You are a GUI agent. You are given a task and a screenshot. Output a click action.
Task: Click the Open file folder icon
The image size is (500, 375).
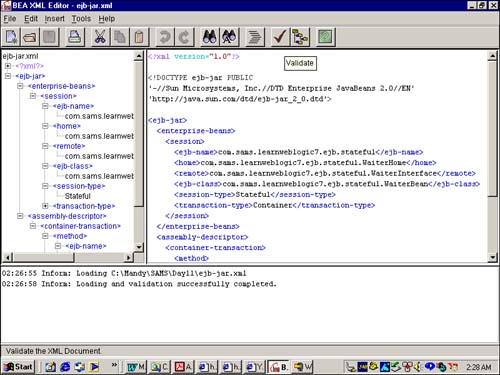[30, 37]
